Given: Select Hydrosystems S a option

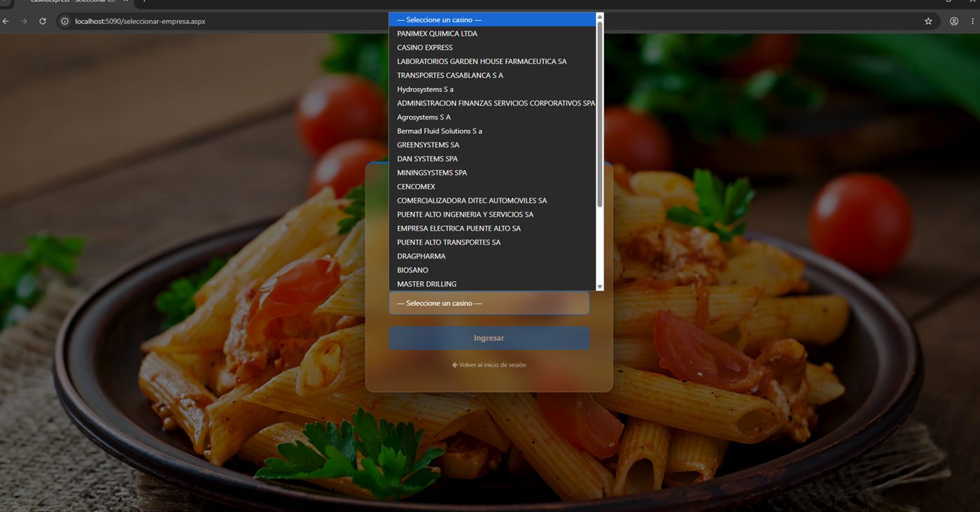Looking at the screenshot, I should tap(492, 90).
